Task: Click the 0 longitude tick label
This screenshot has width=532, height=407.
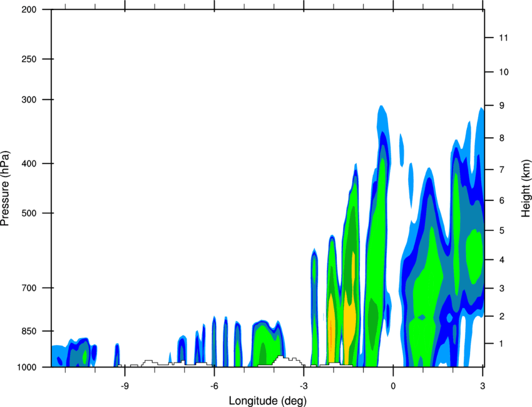Action: point(393,386)
